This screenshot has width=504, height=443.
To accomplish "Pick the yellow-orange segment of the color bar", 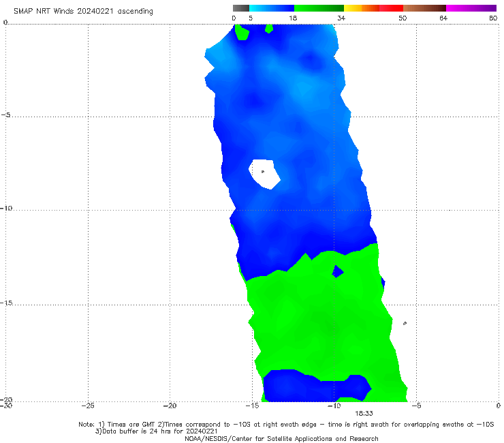I will [362, 8].
